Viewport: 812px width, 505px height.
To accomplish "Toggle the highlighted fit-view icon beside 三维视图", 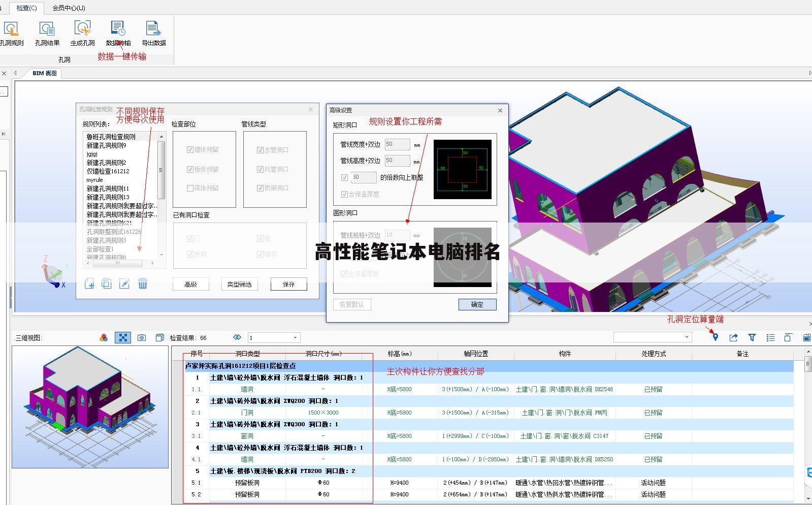I will tap(123, 338).
